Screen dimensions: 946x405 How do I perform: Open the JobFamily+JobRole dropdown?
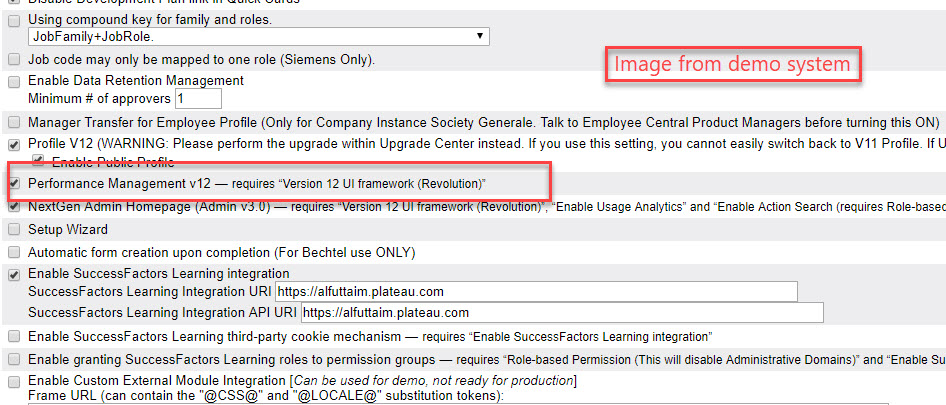[259, 37]
